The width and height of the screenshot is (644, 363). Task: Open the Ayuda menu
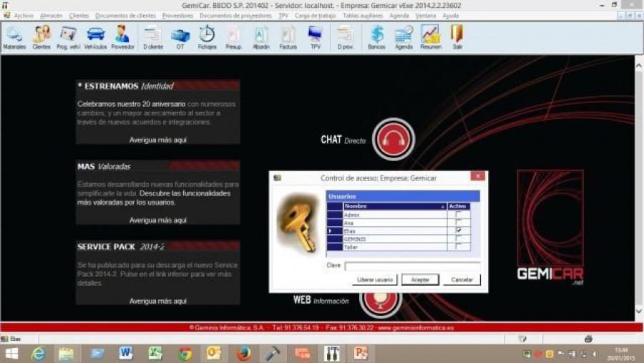[451, 16]
